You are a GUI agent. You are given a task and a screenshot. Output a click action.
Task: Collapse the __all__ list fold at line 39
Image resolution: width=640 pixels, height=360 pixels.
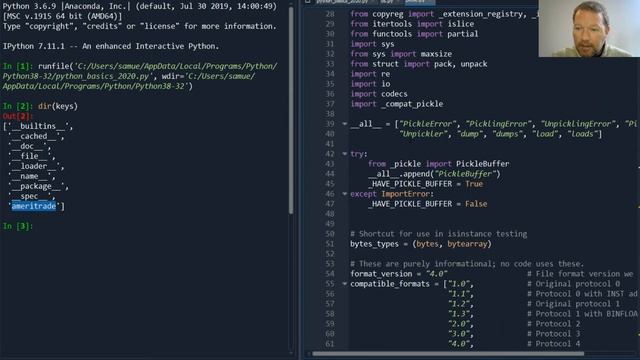[344, 124]
